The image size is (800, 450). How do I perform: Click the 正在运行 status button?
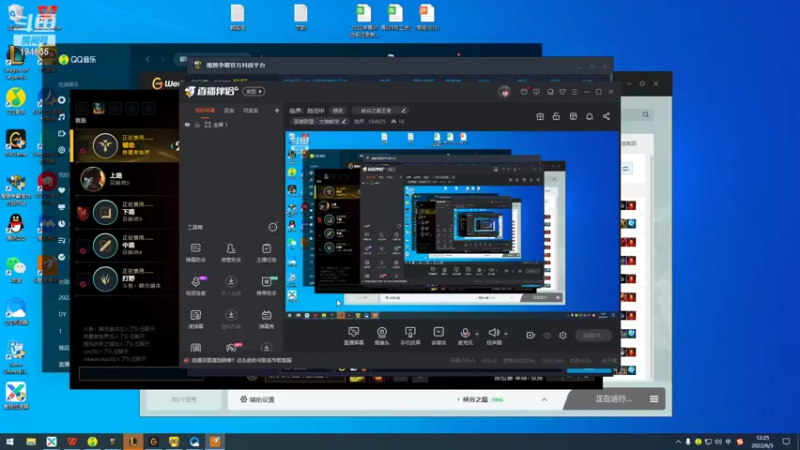click(x=613, y=399)
